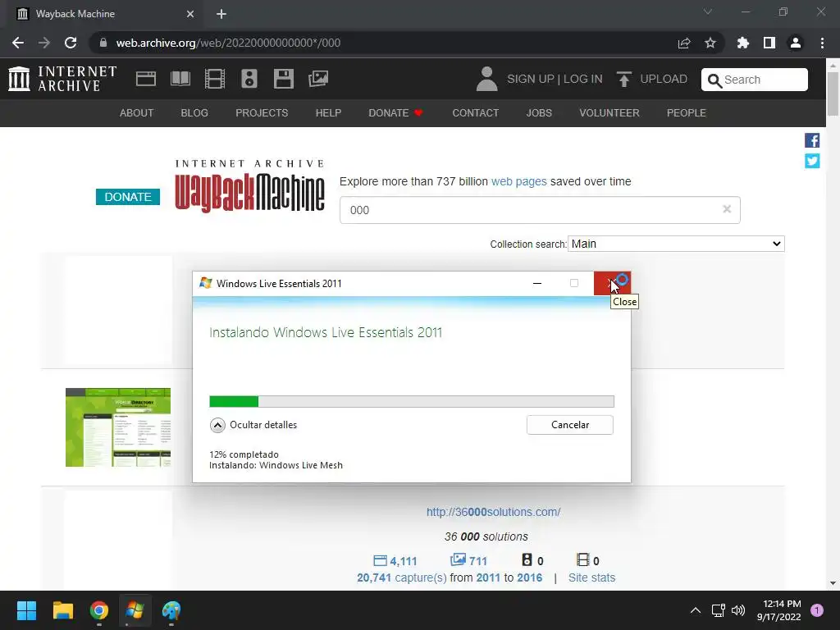The image size is (840, 630).
Task: Share page on Facebook
Action: [x=812, y=140]
